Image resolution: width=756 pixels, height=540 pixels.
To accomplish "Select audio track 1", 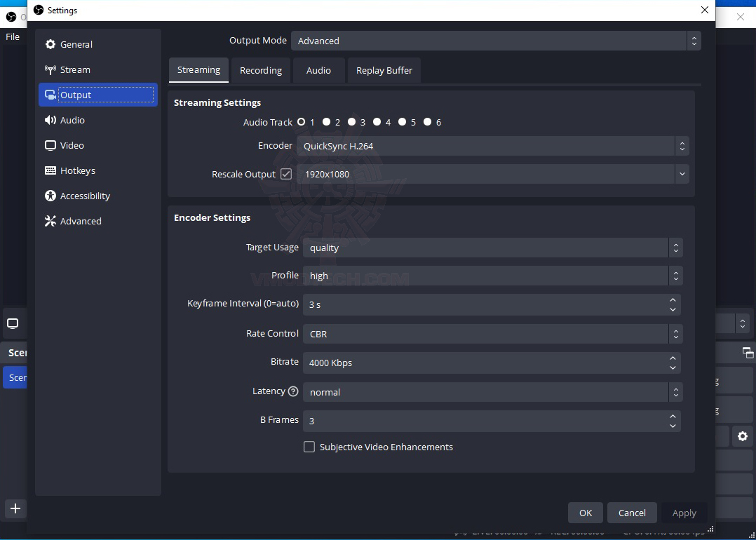I will click(302, 122).
